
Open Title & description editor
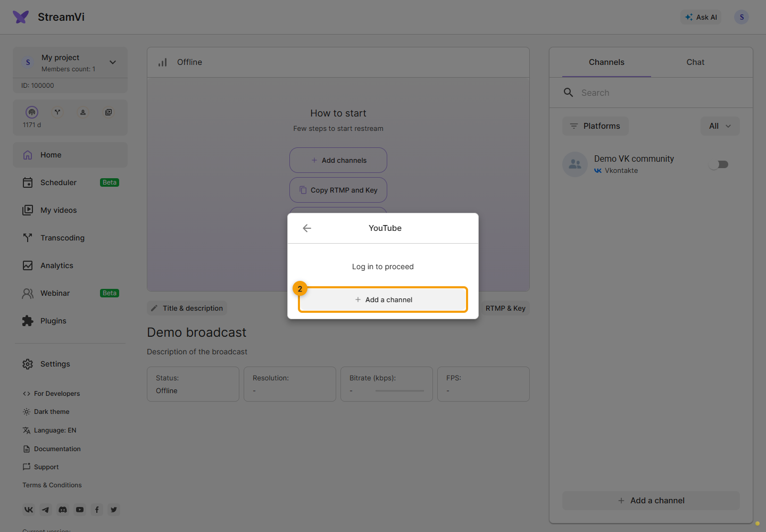click(x=187, y=308)
